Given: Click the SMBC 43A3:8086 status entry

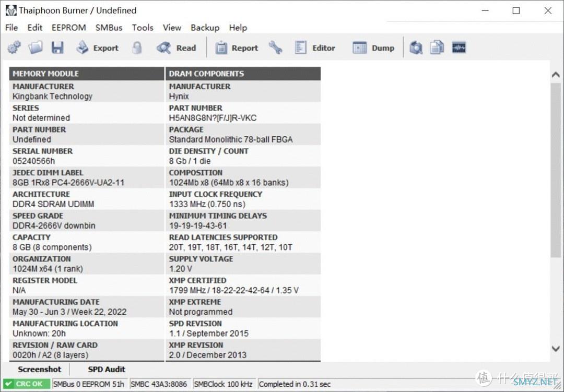Looking at the screenshot, I should point(159,384).
